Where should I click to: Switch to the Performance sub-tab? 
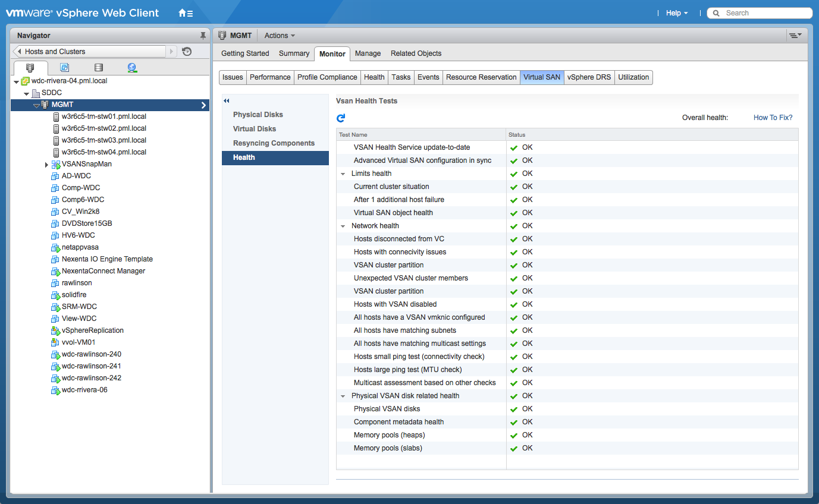click(270, 77)
